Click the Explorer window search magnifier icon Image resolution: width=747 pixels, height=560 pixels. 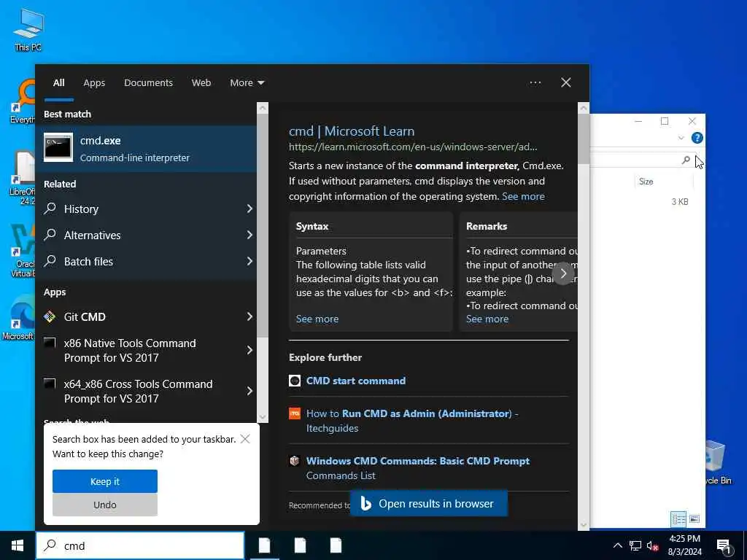[x=686, y=160]
